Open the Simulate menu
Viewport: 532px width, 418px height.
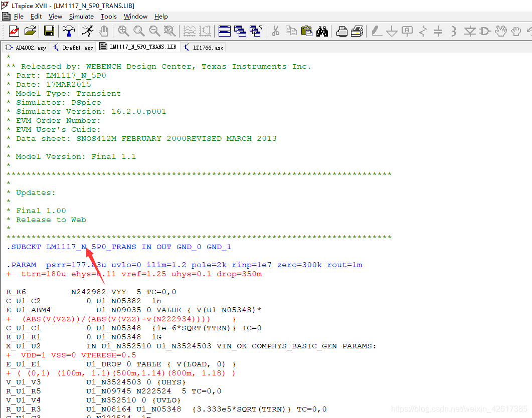(x=81, y=16)
